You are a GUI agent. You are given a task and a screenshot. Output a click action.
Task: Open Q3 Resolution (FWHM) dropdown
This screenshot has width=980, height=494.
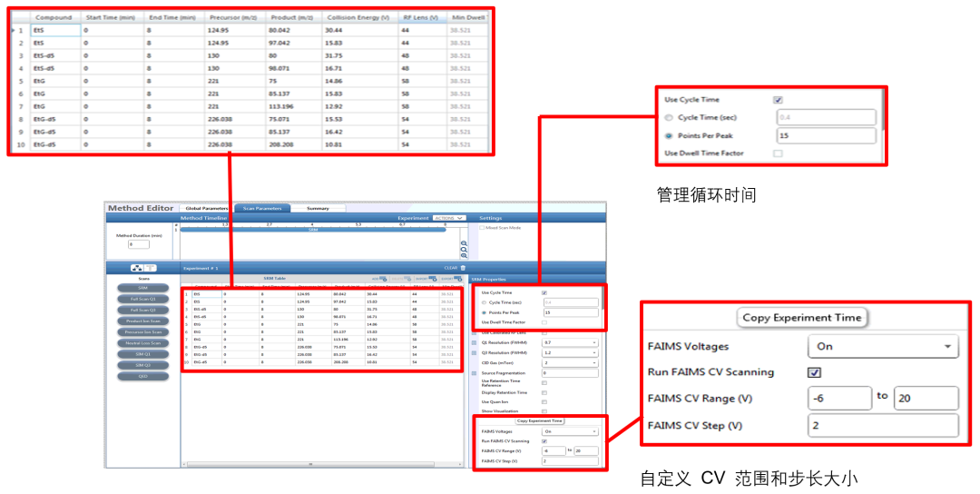coord(570,352)
